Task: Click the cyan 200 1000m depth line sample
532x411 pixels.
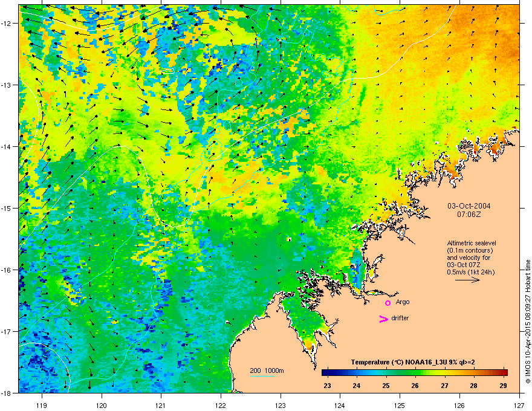Action: (x=262, y=376)
